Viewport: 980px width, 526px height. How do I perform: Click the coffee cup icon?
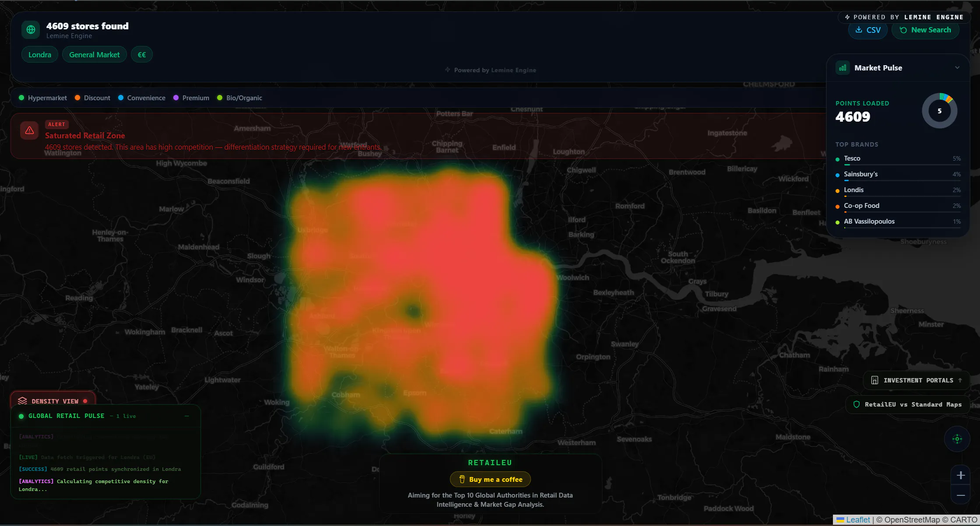[x=462, y=479]
